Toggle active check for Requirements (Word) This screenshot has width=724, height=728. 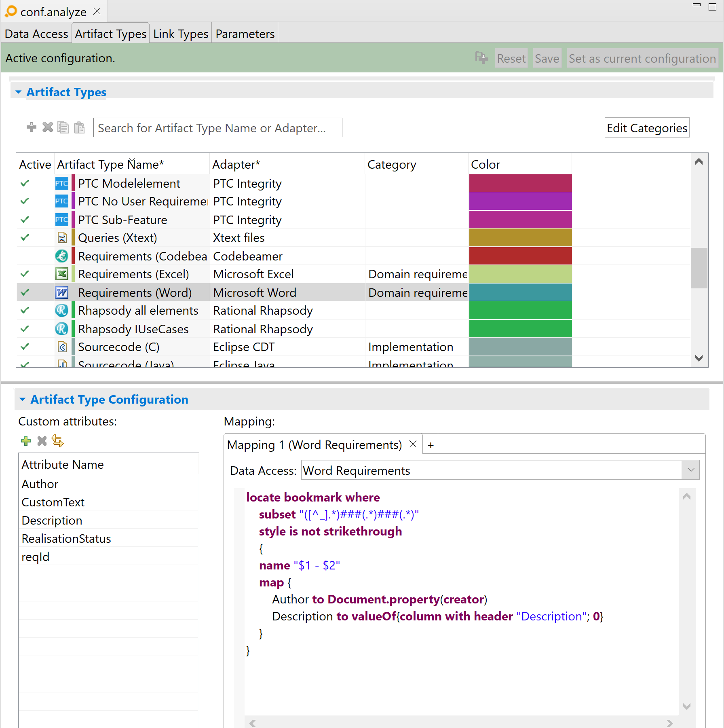(x=25, y=292)
